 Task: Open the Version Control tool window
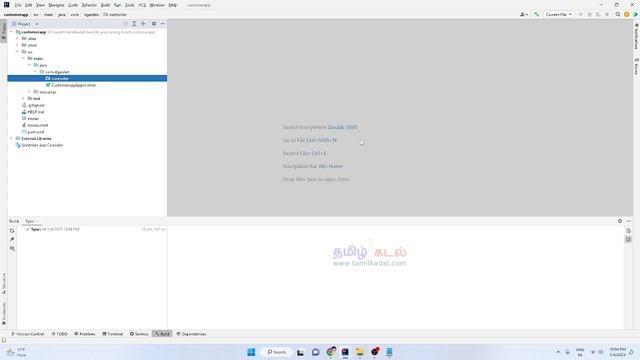(27, 334)
